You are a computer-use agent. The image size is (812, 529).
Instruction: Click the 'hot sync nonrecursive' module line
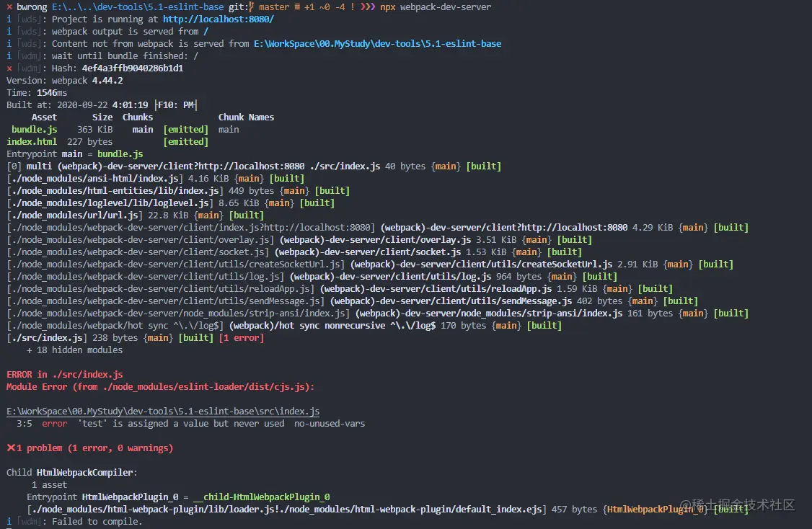(x=284, y=326)
